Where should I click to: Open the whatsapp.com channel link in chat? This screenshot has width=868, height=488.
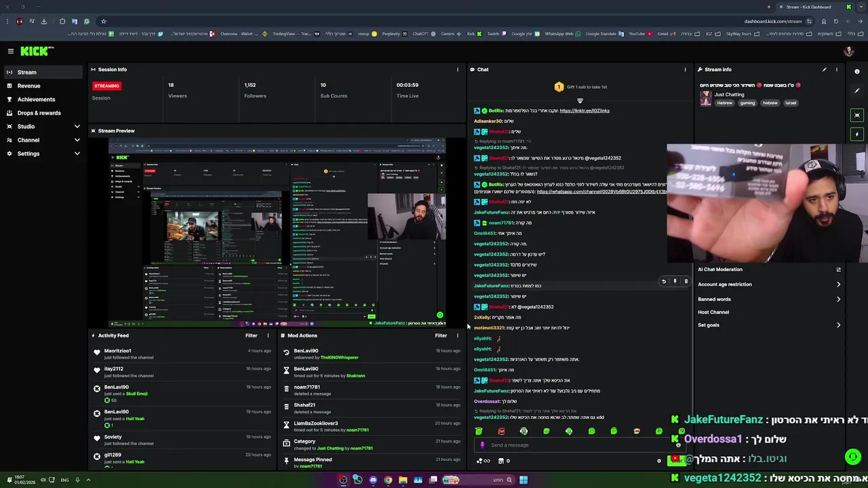point(601,192)
